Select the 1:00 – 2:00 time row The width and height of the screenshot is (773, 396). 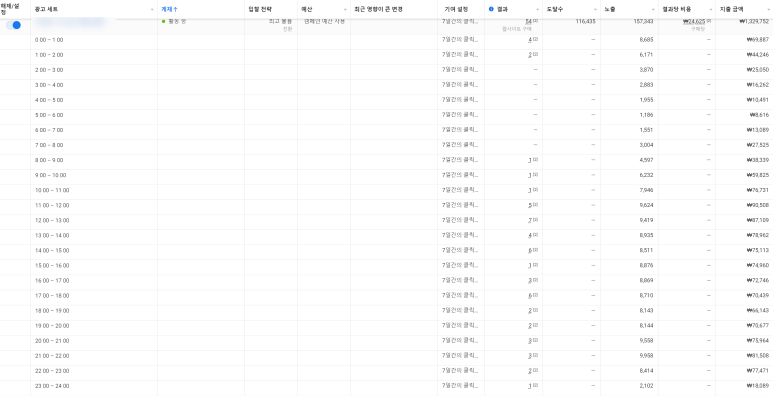tap(386, 57)
